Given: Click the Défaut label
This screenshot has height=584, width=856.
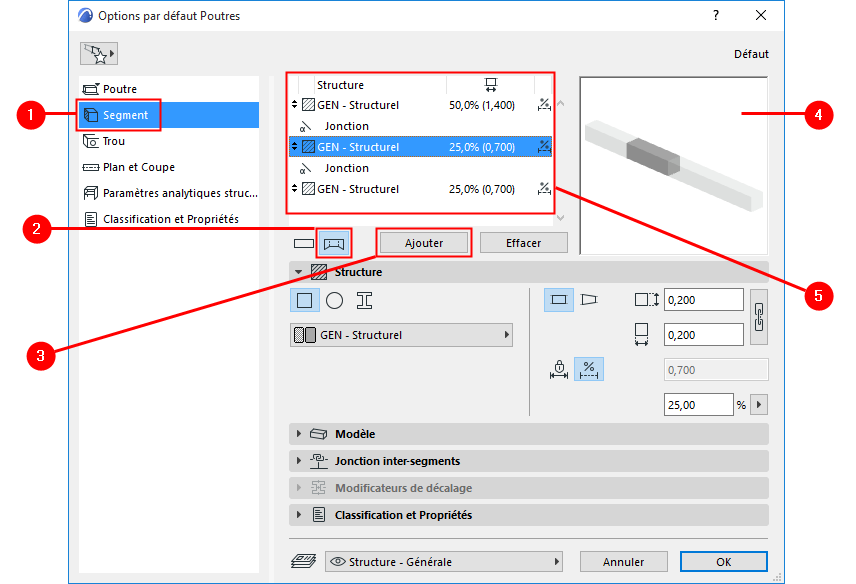Looking at the screenshot, I should click(x=751, y=54).
